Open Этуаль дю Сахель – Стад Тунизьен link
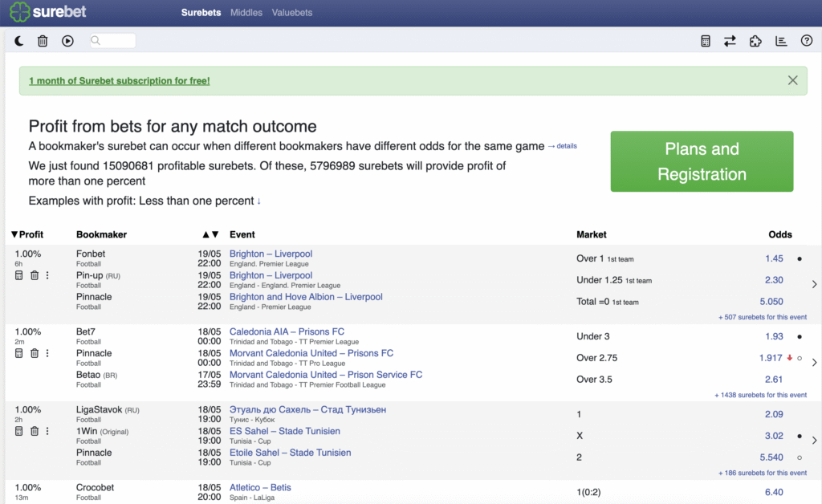The height and width of the screenshot is (504, 822). pyautogui.click(x=307, y=409)
